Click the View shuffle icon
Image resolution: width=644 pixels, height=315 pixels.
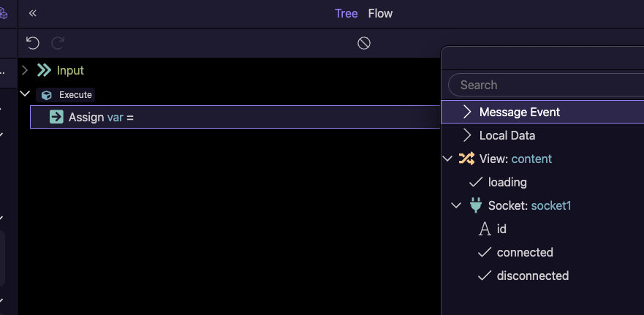(x=466, y=159)
